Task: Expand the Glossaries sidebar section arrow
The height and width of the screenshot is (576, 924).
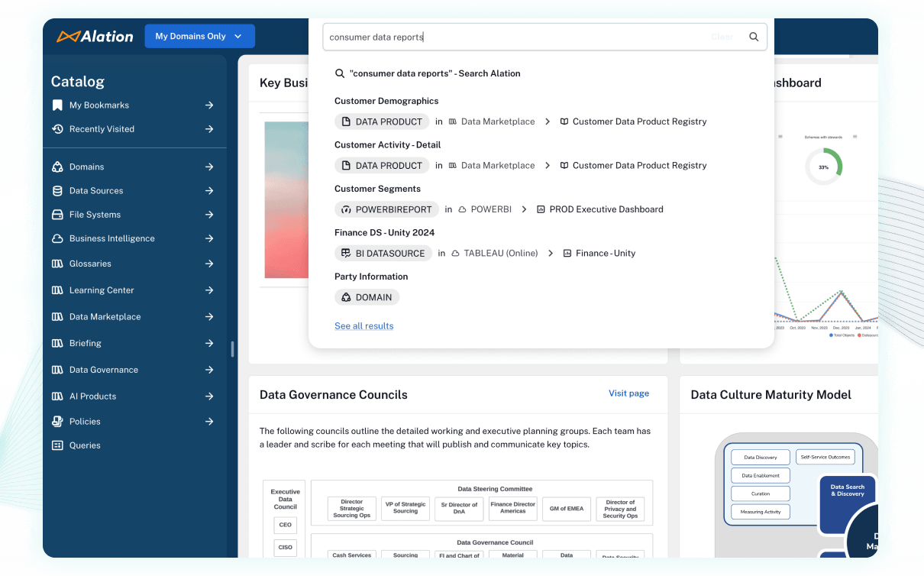Action: 209,264
